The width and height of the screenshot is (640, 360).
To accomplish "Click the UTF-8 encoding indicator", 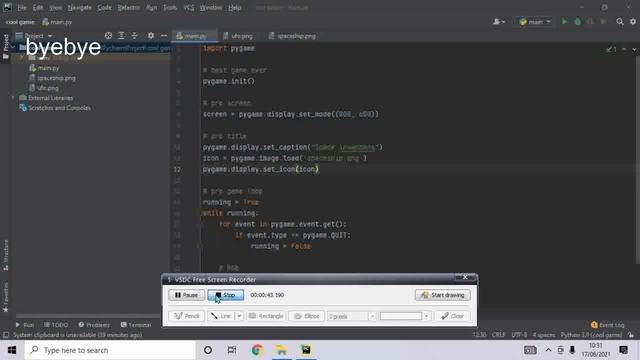I will pos(519,335).
